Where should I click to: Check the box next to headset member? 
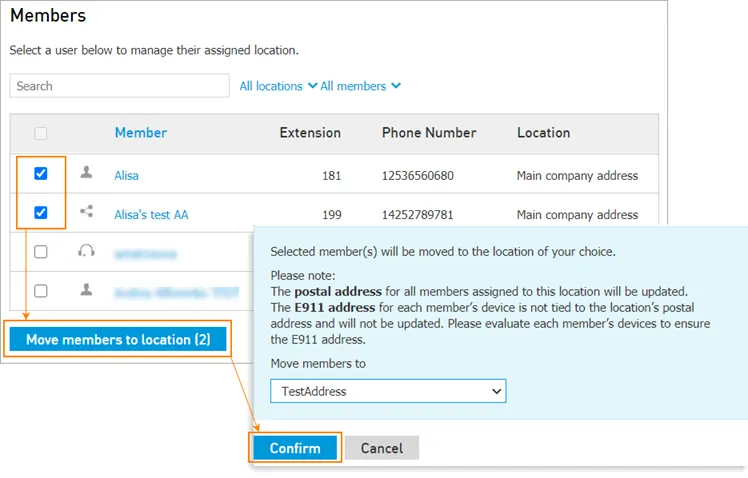(x=41, y=251)
